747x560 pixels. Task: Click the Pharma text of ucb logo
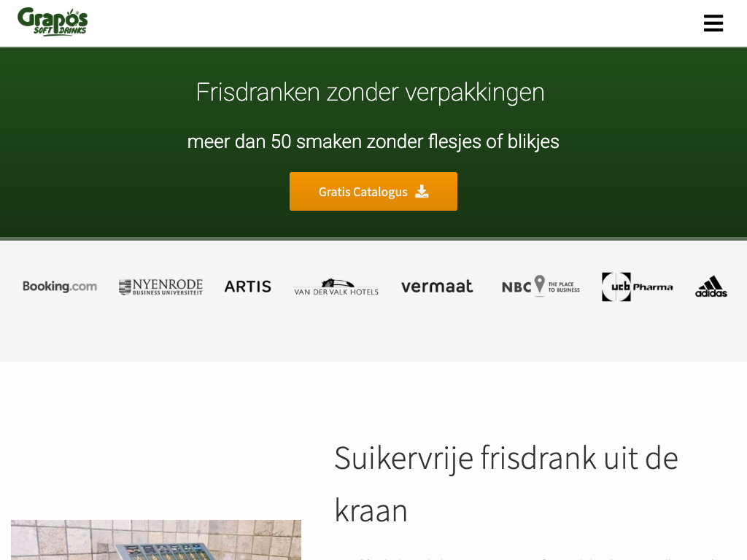[x=653, y=287]
